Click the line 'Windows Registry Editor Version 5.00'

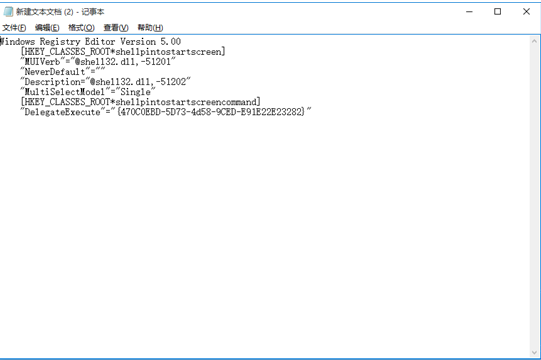click(x=90, y=42)
